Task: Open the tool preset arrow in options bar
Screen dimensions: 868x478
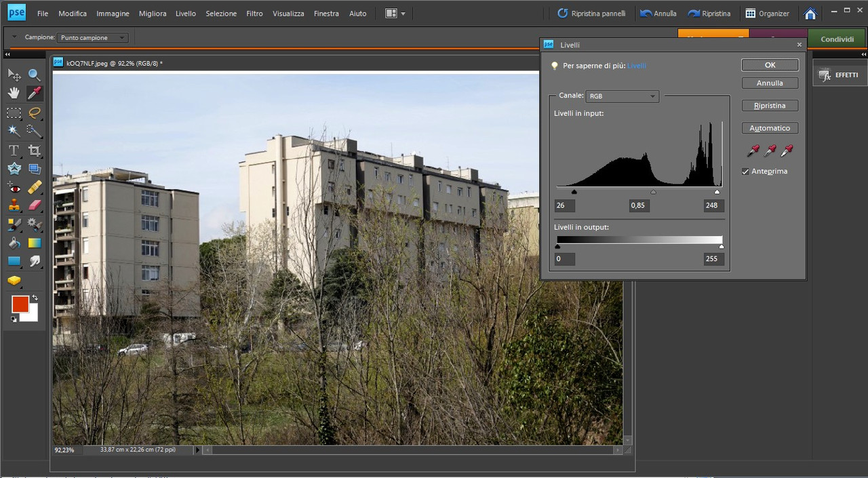Action: [x=14, y=37]
